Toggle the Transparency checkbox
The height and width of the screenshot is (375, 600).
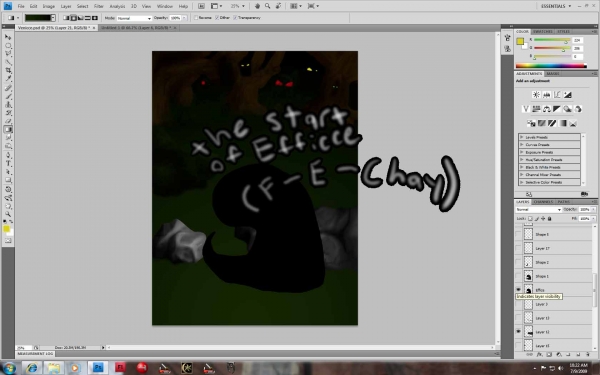[235, 18]
